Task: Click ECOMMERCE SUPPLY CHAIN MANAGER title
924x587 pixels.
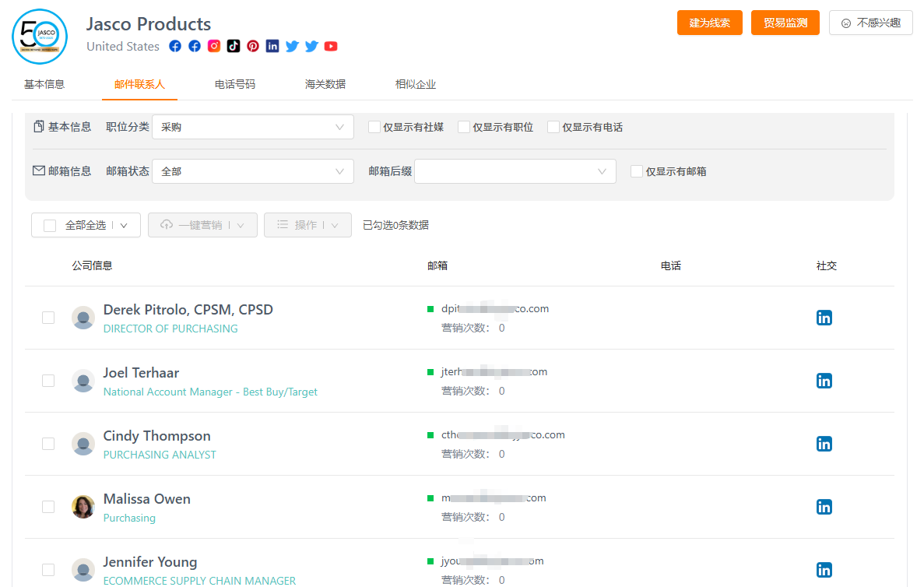Action: (199, 581)
